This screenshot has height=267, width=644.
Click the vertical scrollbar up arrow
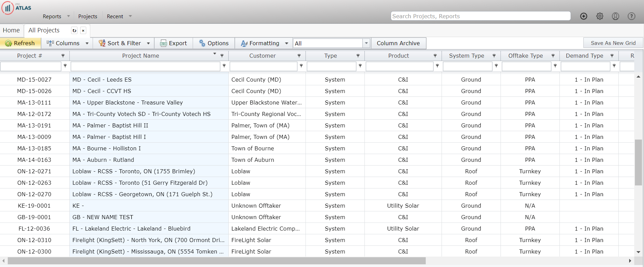click(638, 77)
